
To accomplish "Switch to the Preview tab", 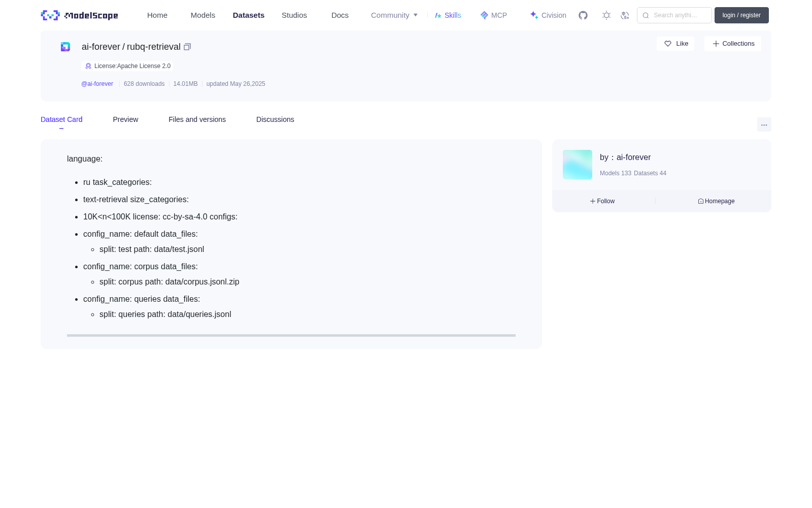I will pyautogui.click(x=125, y=119).
